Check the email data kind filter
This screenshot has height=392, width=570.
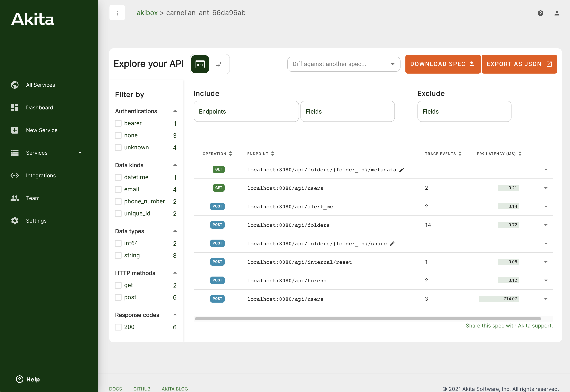point(118,189)
